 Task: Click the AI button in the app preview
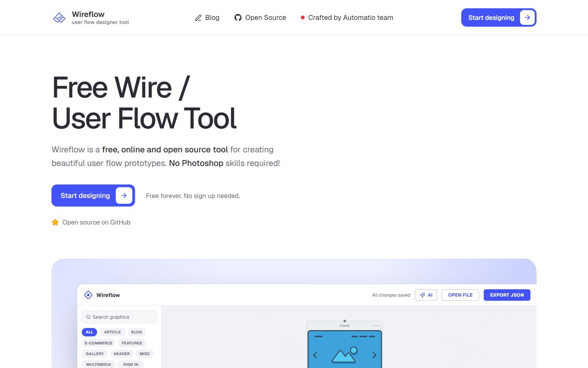click(426, 295)
